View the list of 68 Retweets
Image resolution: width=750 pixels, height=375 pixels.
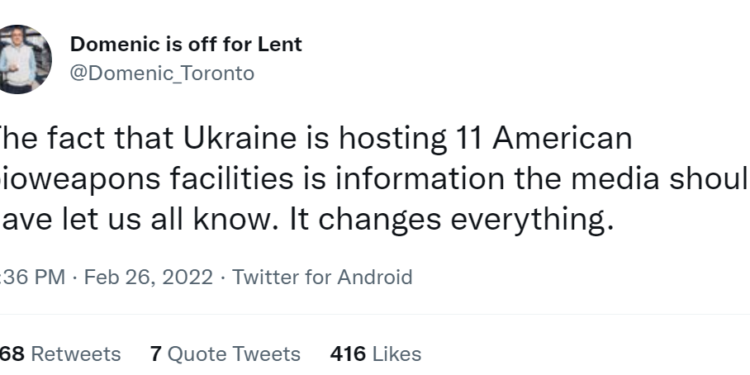60,354
